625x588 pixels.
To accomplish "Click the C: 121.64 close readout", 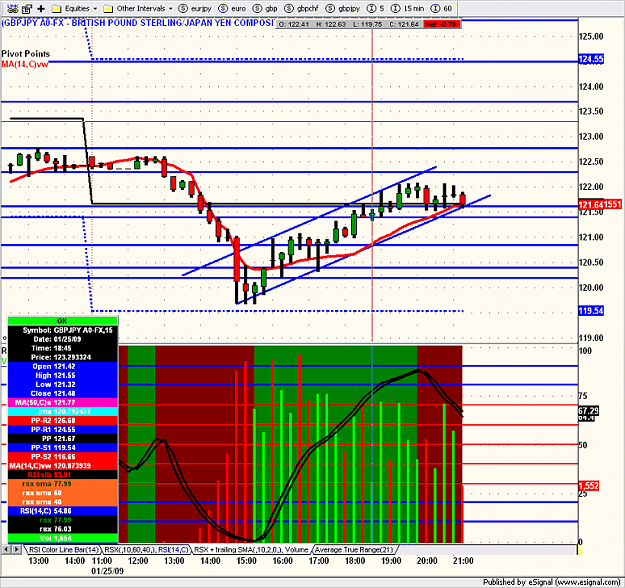I will coord(404,24).
